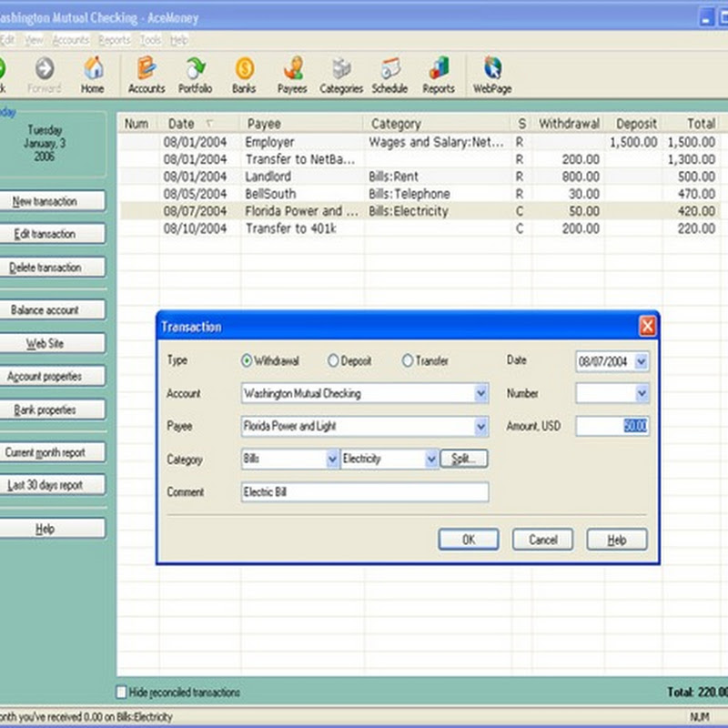Sort by the Withdrawal column header
The width and height of the screenshot is (728, 728).
coord(568,124)
